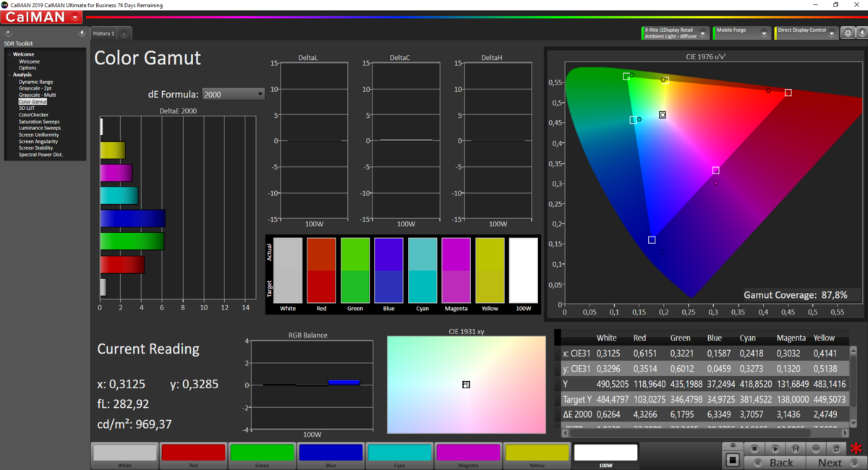Open the Options workflow page
Viewport: 868px width, 470px height.
27,68
